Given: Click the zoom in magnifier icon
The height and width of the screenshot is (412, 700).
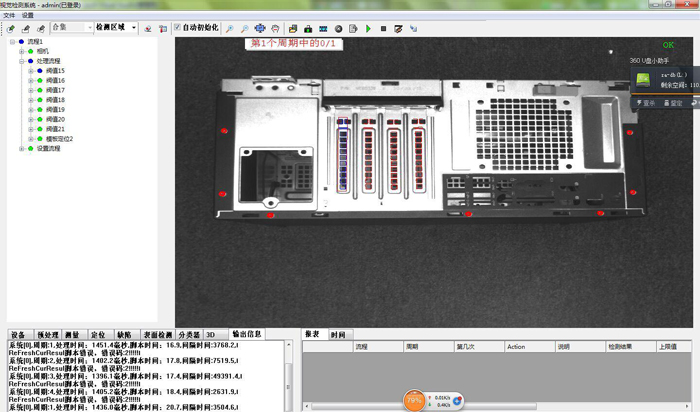Looking at the screenshot, I should [x=230, y=28].
